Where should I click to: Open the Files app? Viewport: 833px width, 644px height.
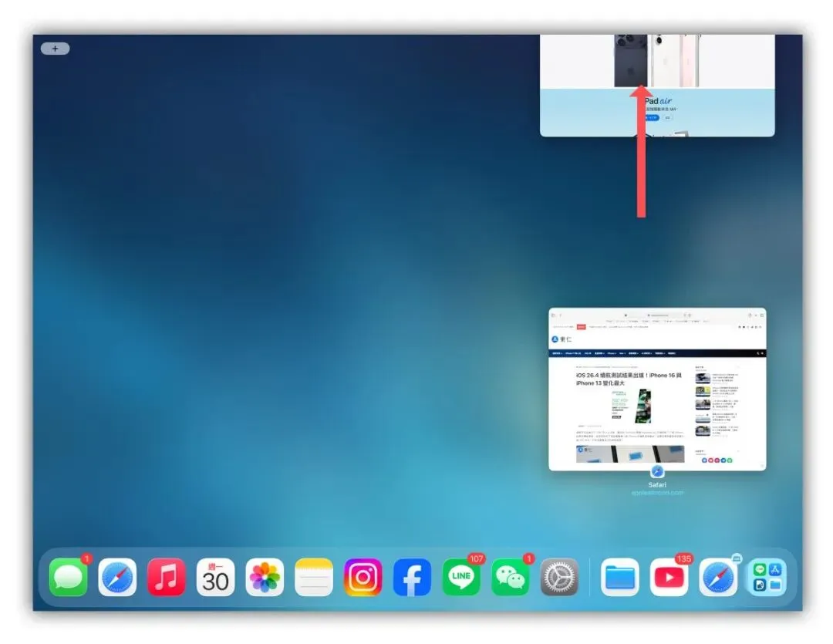coord(620,578)
